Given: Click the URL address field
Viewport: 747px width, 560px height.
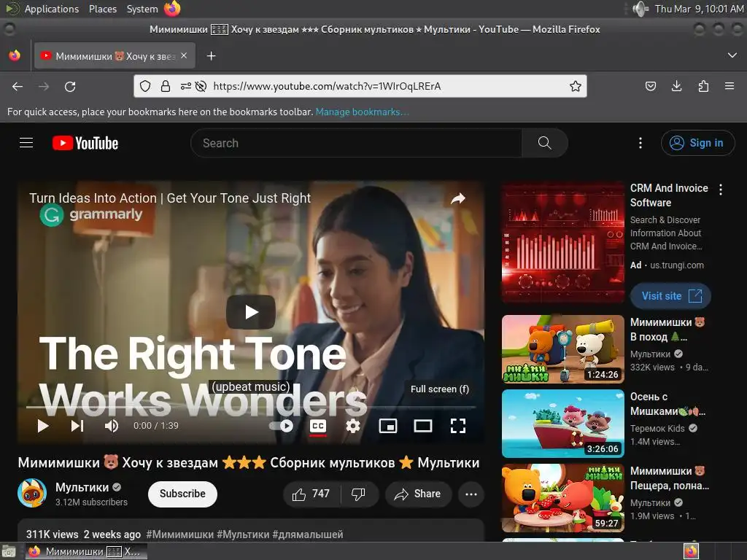Looking at the screenshot, I should pyautogui.click(x=389, y=86).
